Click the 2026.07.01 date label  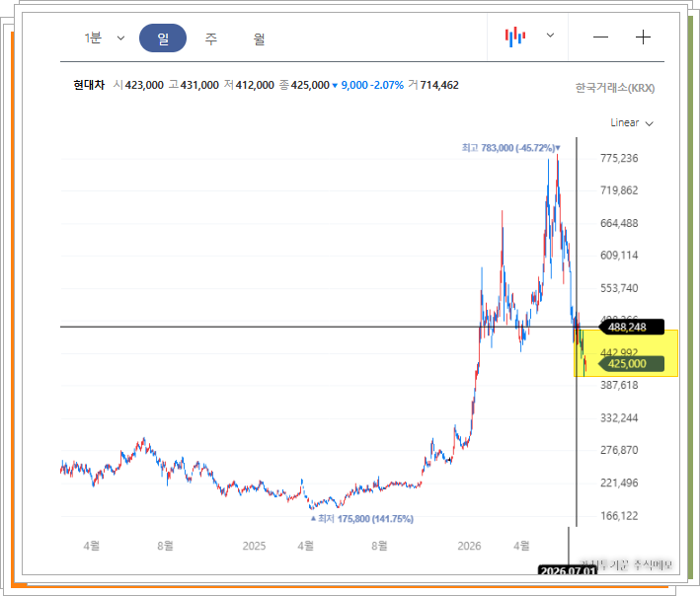click(x=568, y=570)
